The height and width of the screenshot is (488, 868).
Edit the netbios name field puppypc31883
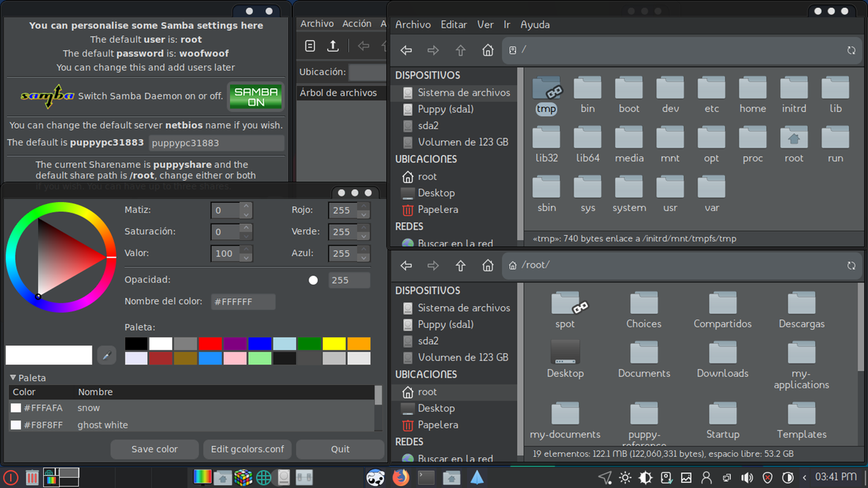216,143
